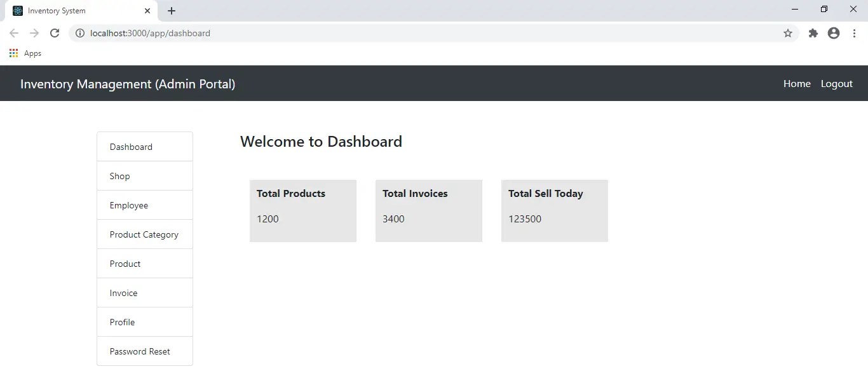The height and width of the screenshot is (371, 868).
Task: Click the browser back arrow icon
Action: [x=14, y=33]
